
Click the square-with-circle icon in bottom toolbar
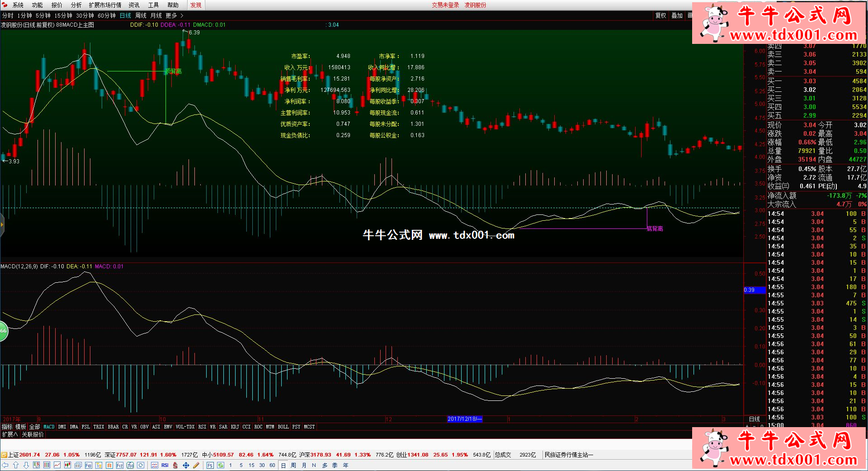coord(141,465)
